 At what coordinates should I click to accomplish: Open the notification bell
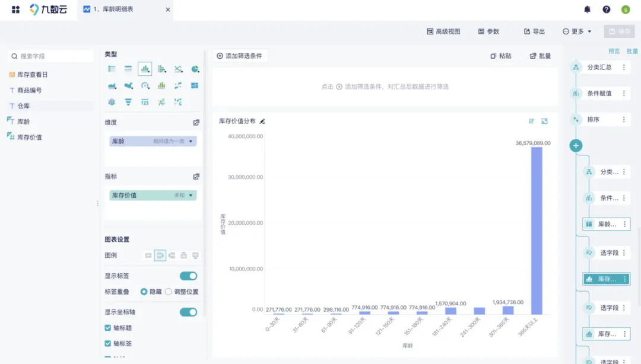coord(587,9)
